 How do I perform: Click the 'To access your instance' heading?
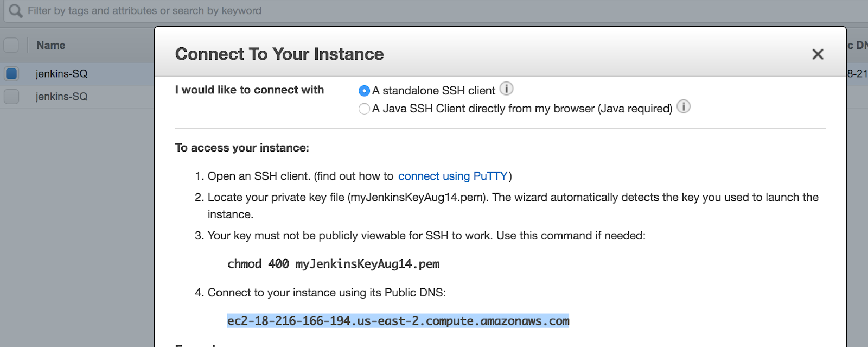pyautogui.click(x=242, y=148)
